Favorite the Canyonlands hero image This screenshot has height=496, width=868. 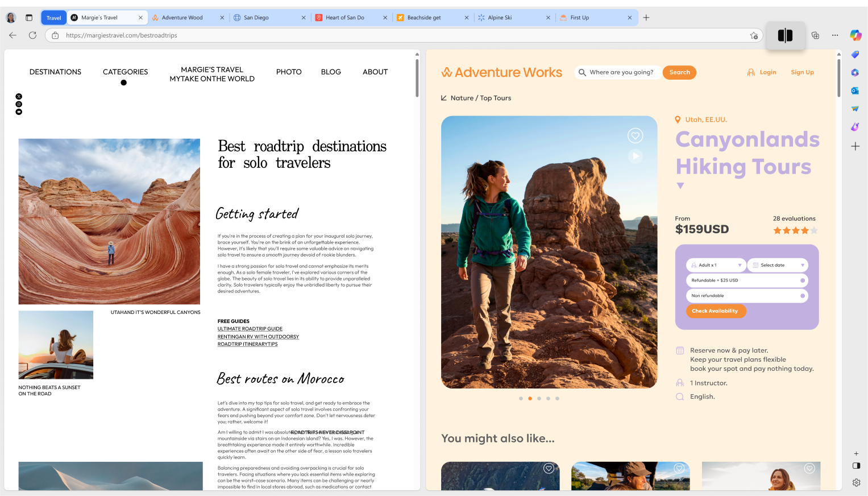click(x=635, y=135)
